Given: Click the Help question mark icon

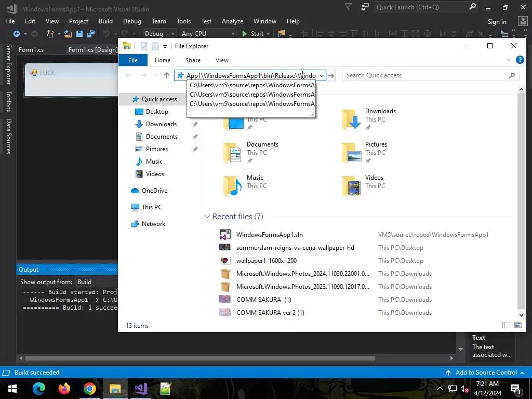Looking at the screenshot, I should [x=520, y=60].
